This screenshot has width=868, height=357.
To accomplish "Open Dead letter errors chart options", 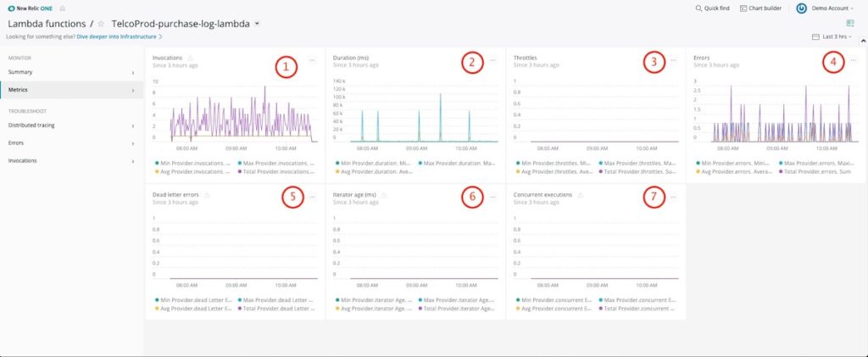I will point(312,197).
